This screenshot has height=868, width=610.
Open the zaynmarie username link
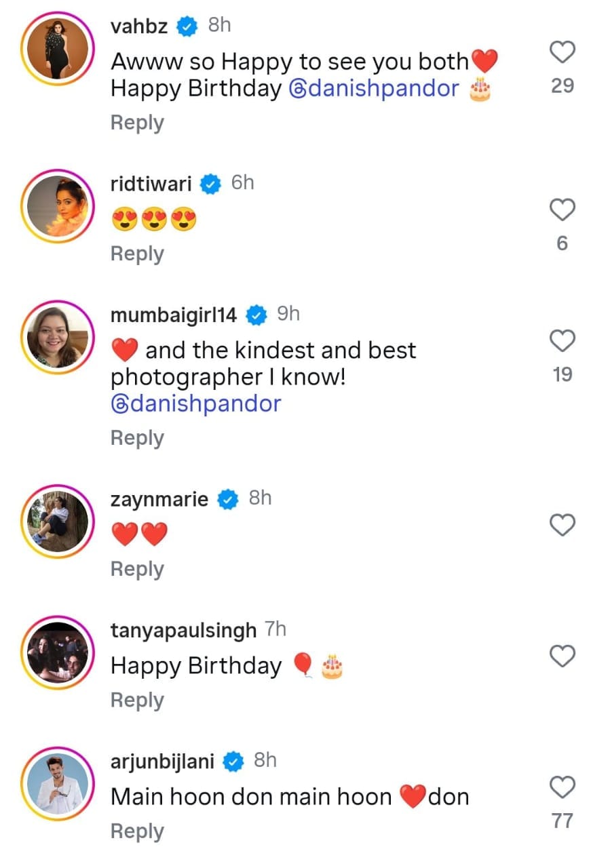159,500
